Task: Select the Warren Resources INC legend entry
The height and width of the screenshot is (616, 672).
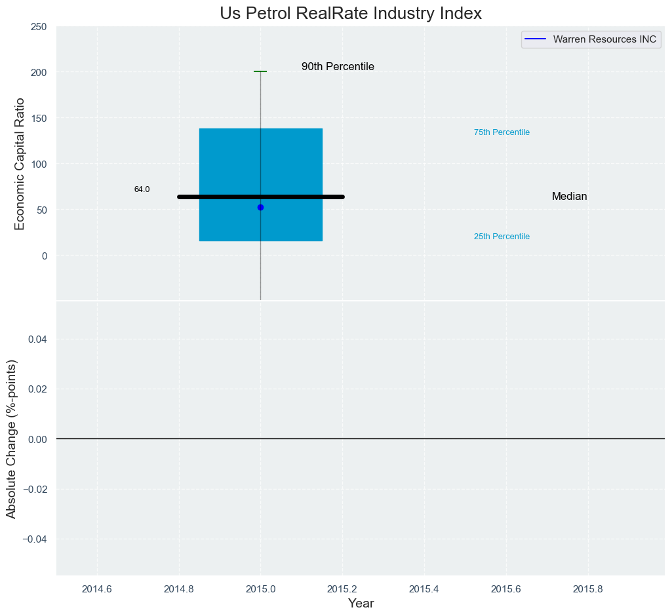Action: click(604, 39)
